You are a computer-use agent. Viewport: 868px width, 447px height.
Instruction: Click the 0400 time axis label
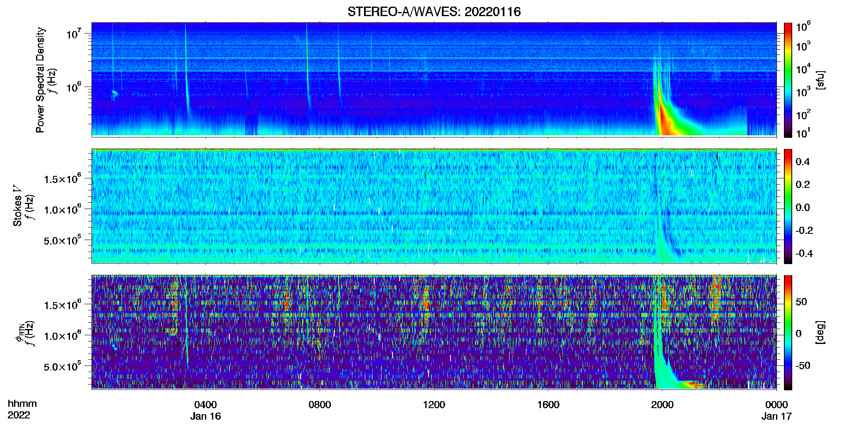[205, 405]
